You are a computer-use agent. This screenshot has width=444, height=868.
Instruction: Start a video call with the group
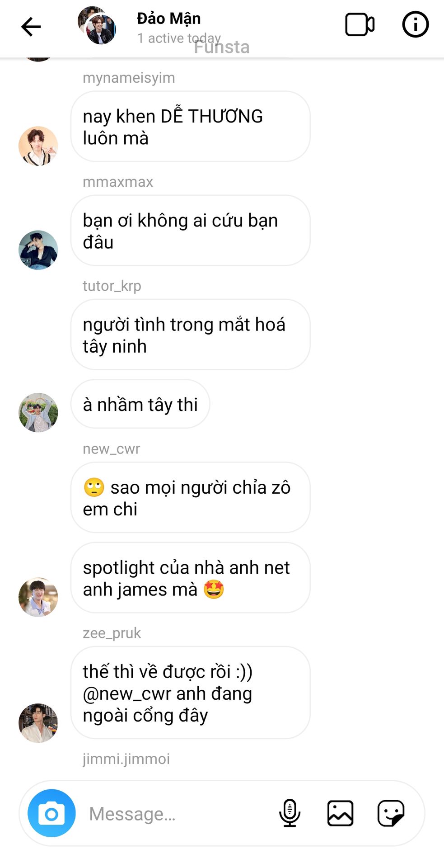[x=360, y=24]
